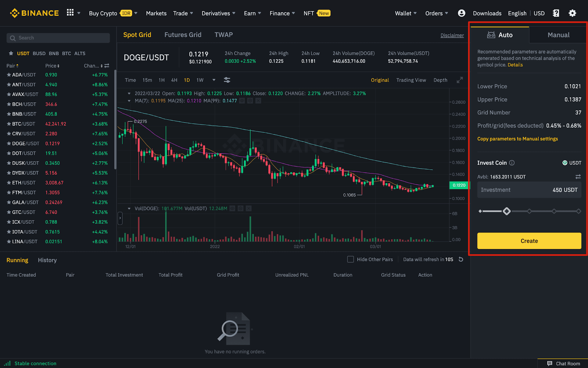Screen dimensions: 588x368
Task: Expand more time intervals dropdown arrow
Action: tap(214, 80)
